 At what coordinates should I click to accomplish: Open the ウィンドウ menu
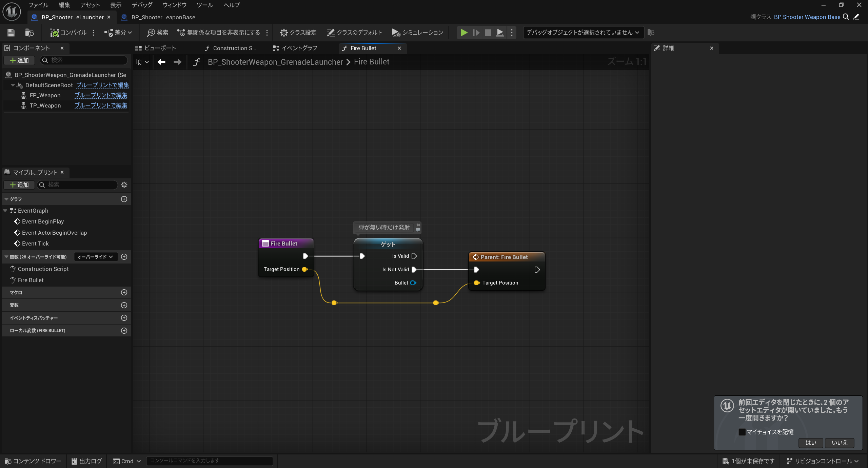point(174,5)
